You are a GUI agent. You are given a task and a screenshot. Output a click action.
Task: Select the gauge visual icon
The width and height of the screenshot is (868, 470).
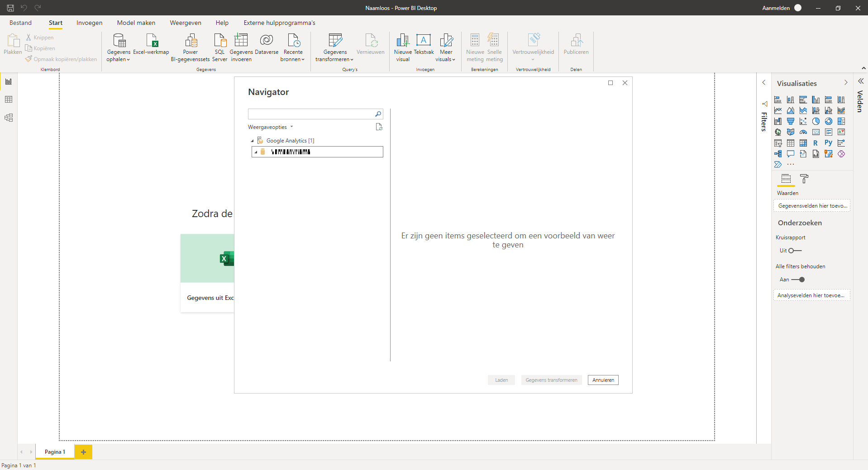(x=803, y=132)
